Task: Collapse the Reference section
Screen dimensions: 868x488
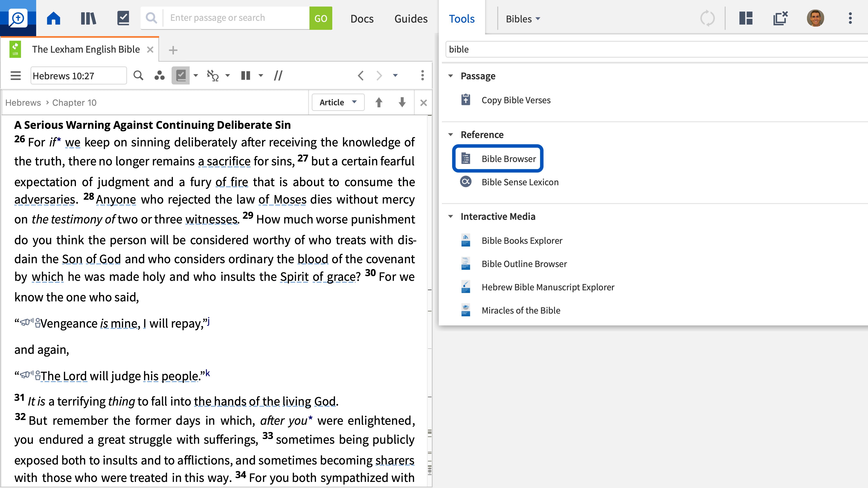Action: pos(451,135)
